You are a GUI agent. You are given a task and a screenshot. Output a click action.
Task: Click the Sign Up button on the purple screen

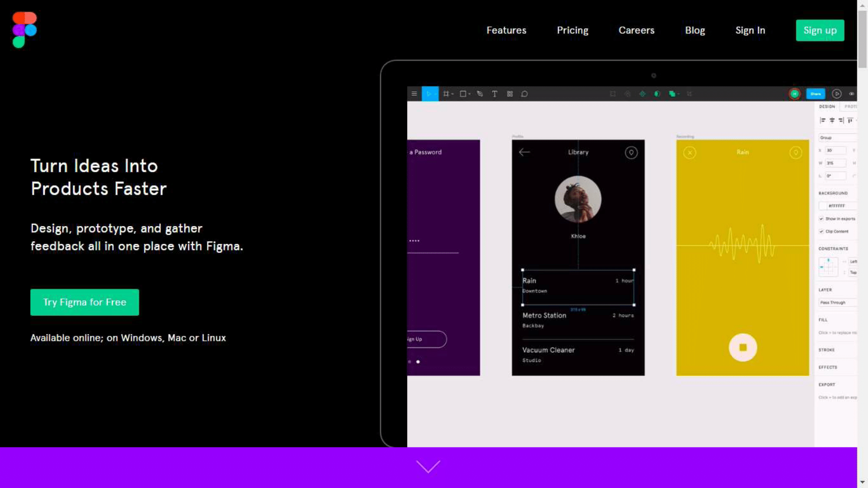click(427, 339)
